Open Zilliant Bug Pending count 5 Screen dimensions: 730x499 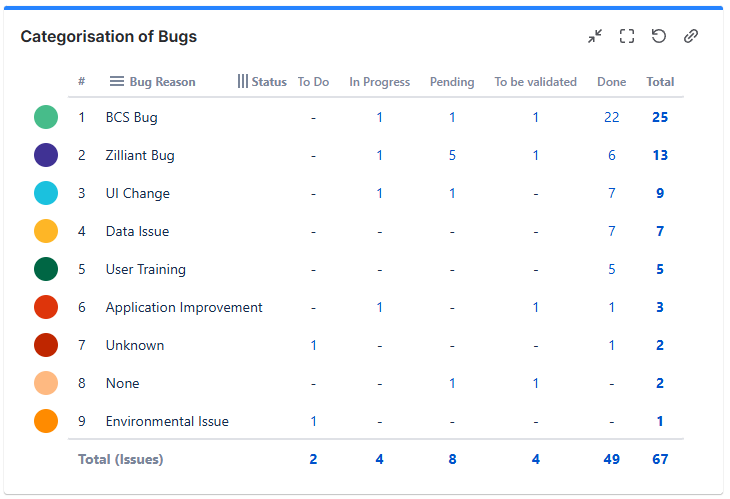[x=452, y=155]
